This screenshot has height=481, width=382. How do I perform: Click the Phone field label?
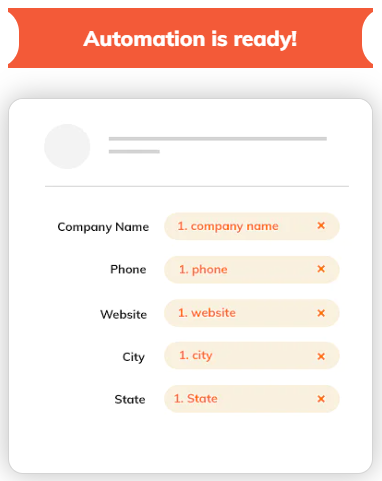(128, 269)
